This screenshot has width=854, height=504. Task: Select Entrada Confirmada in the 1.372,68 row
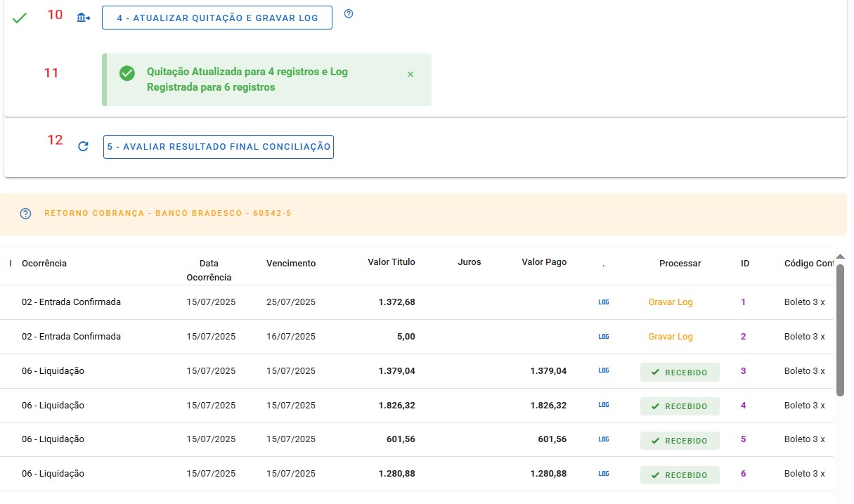click(x=71, y=302)
